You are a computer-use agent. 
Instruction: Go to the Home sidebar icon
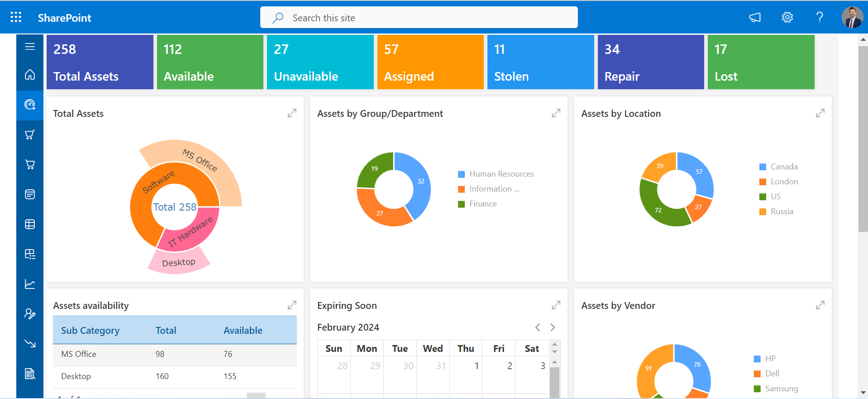coord(30,74)
